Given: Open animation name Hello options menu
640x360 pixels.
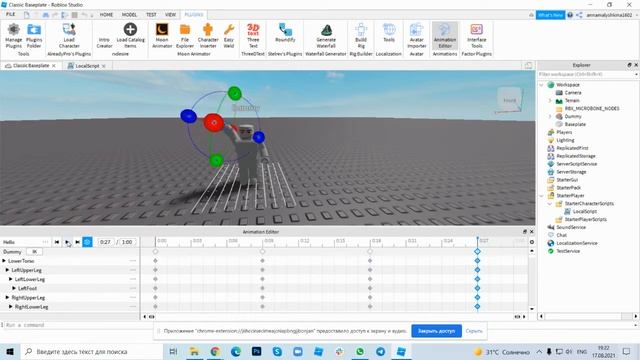Looking at the screenshot, I should click(x=45, y=242).
